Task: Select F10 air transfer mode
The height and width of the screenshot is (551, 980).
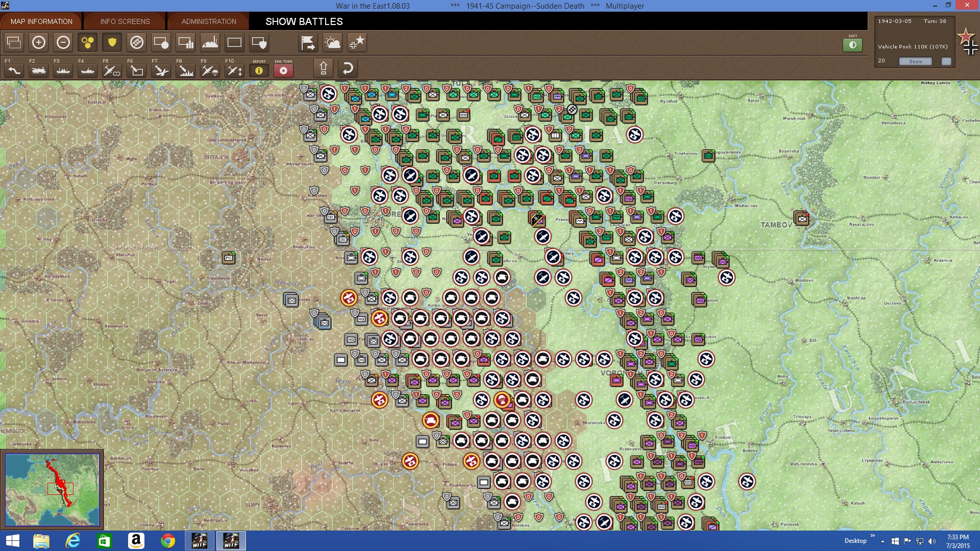Action: (235, 70)
